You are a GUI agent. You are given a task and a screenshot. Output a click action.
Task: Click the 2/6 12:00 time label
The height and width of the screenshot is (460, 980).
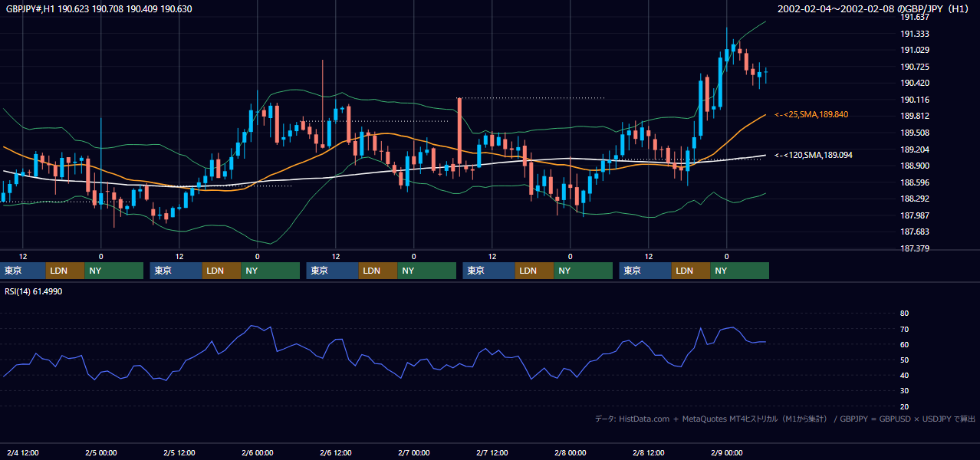[x=336, y=453]
